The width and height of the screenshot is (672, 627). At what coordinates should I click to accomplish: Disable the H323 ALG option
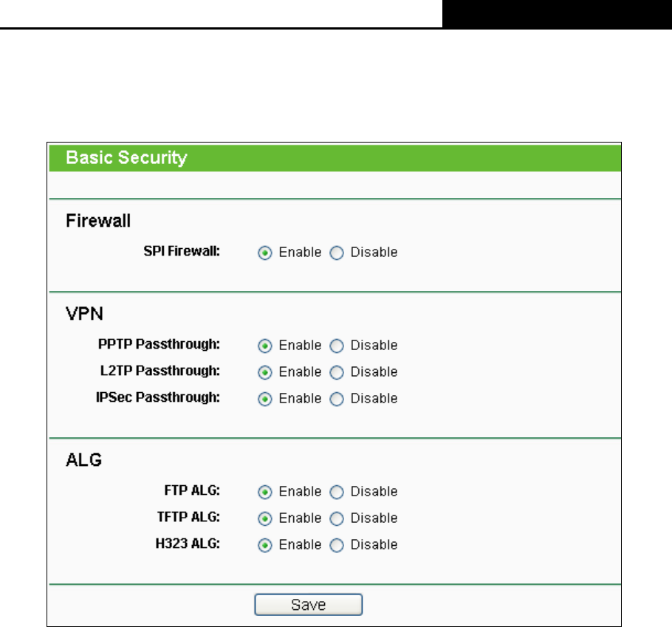(337, 545)
